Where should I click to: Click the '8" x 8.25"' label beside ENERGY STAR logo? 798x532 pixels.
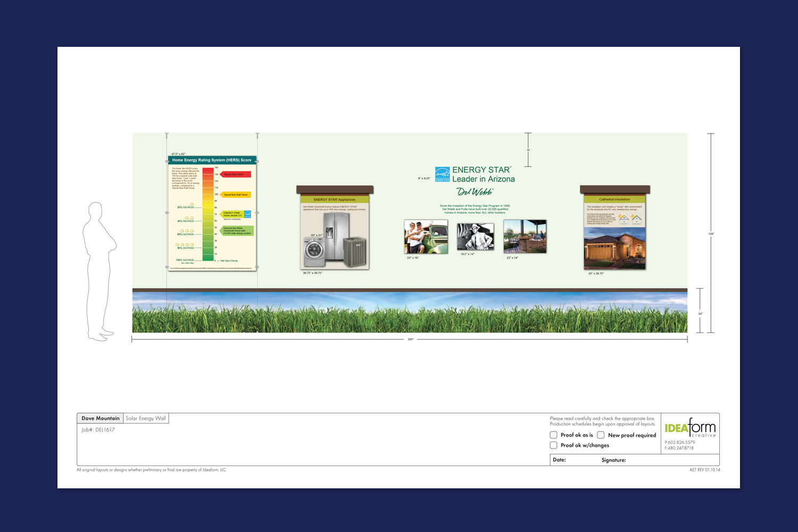click(425, 178)
